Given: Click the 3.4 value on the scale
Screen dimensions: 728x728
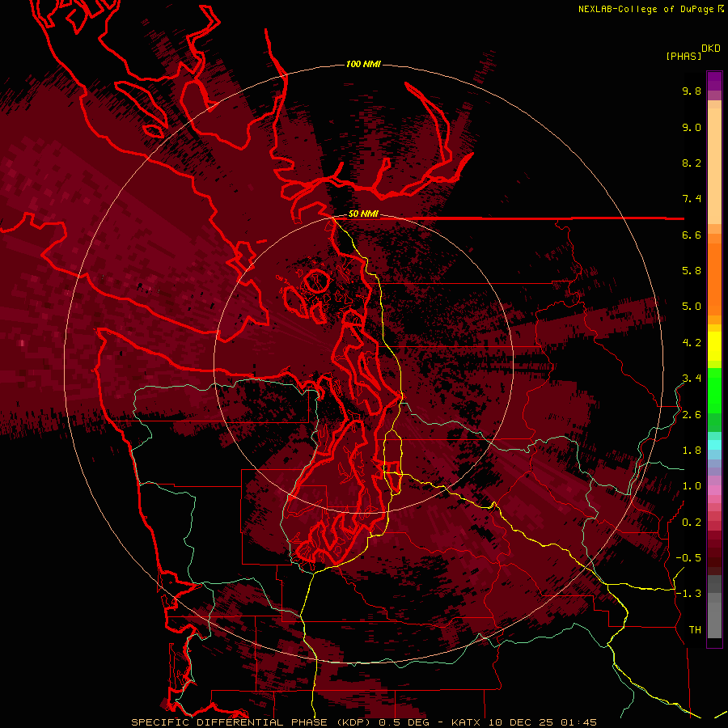Looking at the screenshot, I should 692,379.
